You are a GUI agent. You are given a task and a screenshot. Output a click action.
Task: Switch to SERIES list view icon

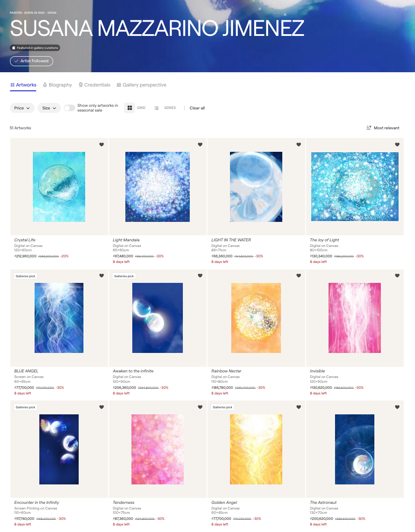(x=156, y=108)
